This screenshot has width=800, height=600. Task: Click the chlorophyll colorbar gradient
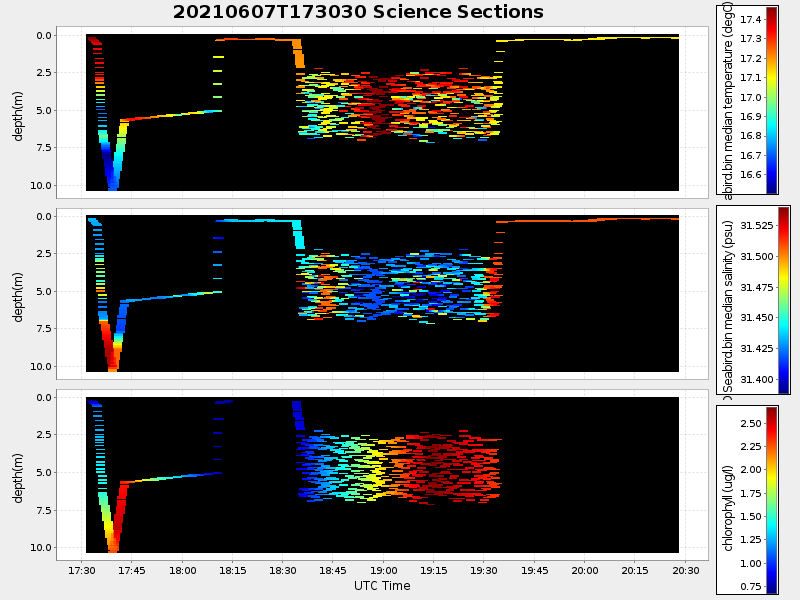coord(772,501)
